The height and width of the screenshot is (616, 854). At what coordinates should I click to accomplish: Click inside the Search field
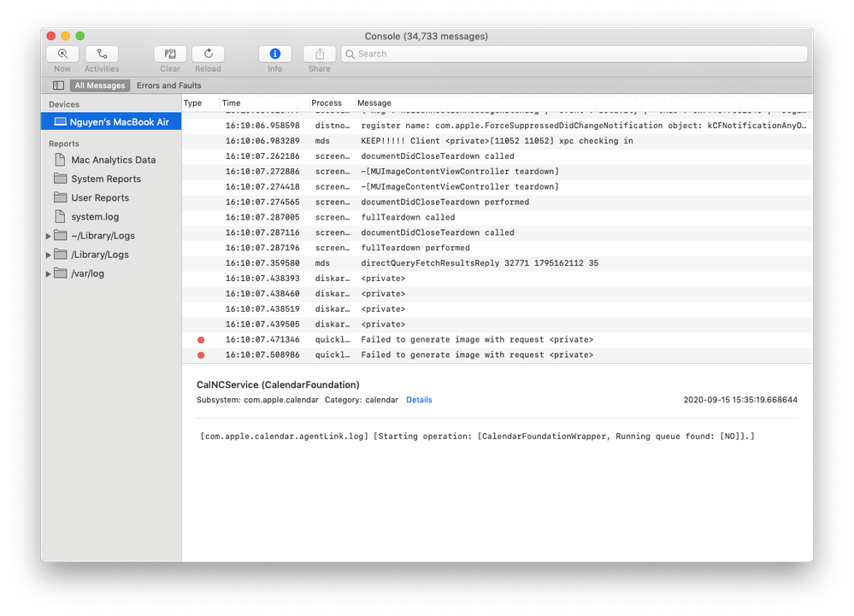[574, 54]
